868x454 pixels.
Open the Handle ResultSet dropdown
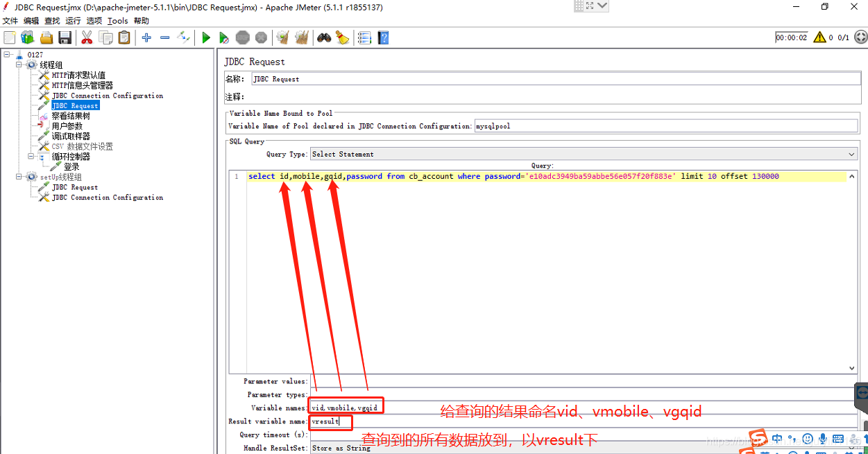pyautogui.click(x=583, y=448)
